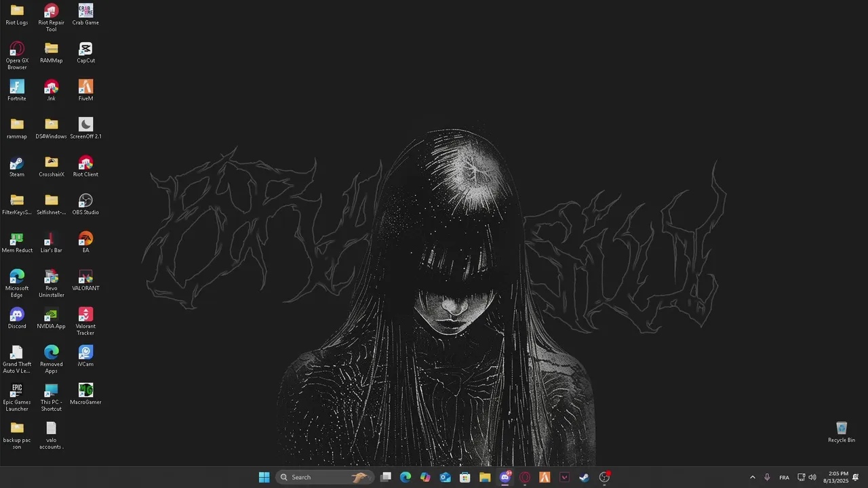This screenshot has height=488, width=868.
Task: Launch Riot Client from desktop
Action: [x=85, y=167]
